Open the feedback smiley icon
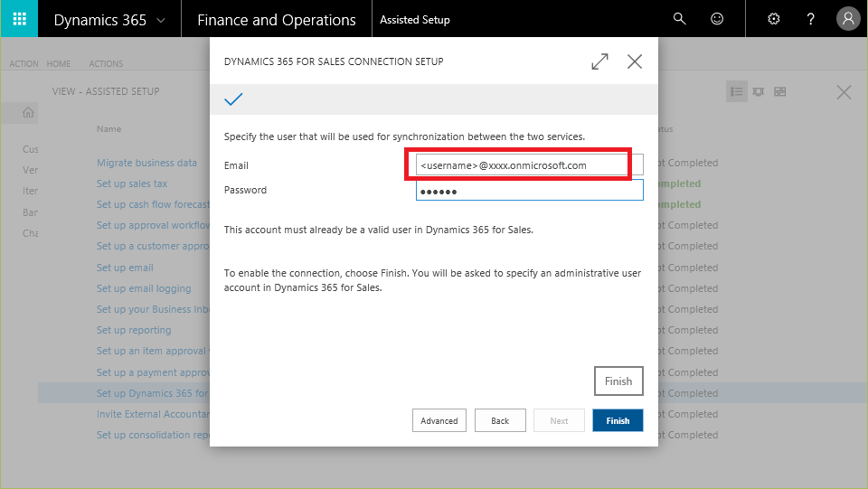The height and width of the screenshot is (489, 868). tap(717, 19)
